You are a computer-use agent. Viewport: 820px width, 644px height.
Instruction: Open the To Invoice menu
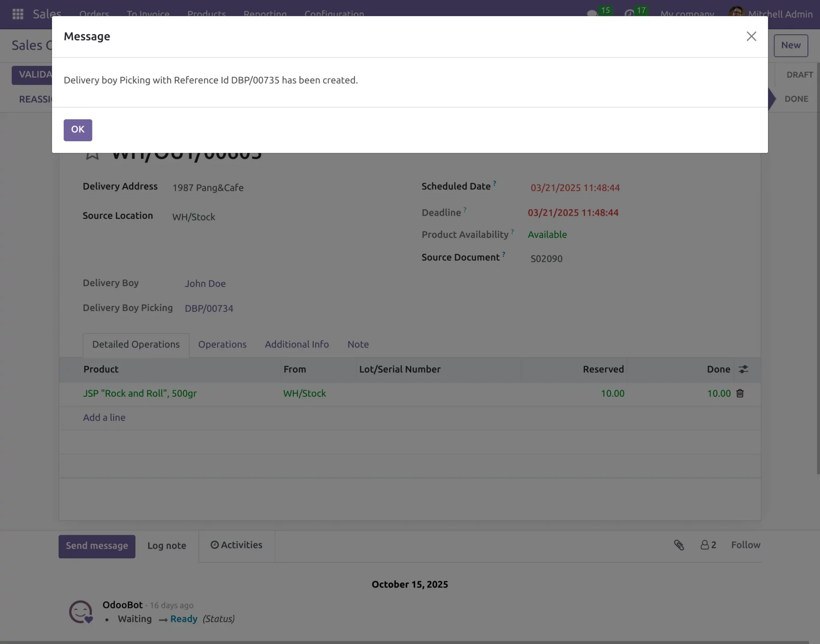coord(148,14)
